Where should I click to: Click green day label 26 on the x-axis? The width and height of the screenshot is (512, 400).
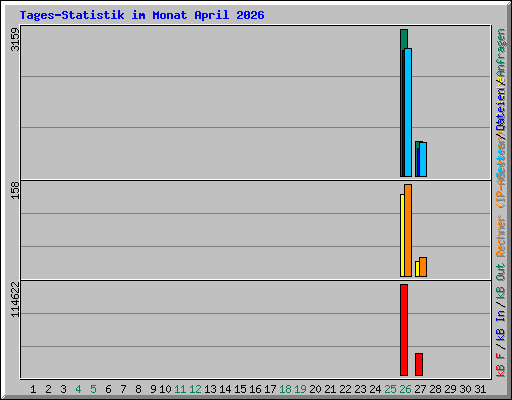point(405,389)
